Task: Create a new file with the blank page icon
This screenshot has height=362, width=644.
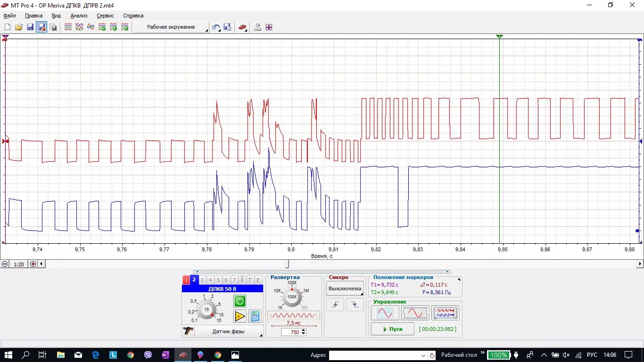Action: [8, 27]
